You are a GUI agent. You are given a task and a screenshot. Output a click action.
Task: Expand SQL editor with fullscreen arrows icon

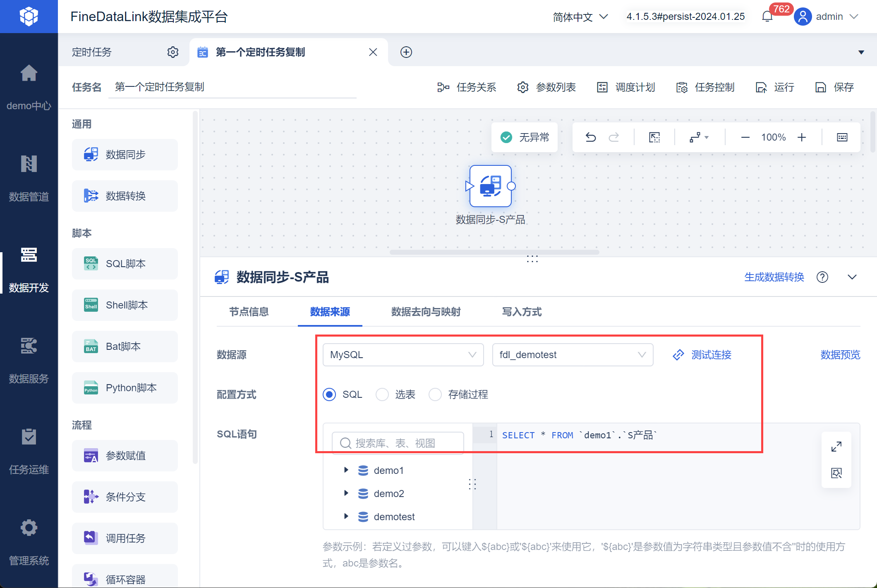(x=836, y=447)
